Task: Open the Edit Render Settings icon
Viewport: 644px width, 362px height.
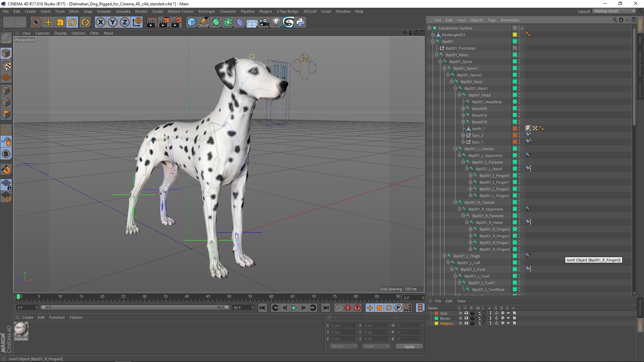Action: pyautogui.click(x=176, y=22)
